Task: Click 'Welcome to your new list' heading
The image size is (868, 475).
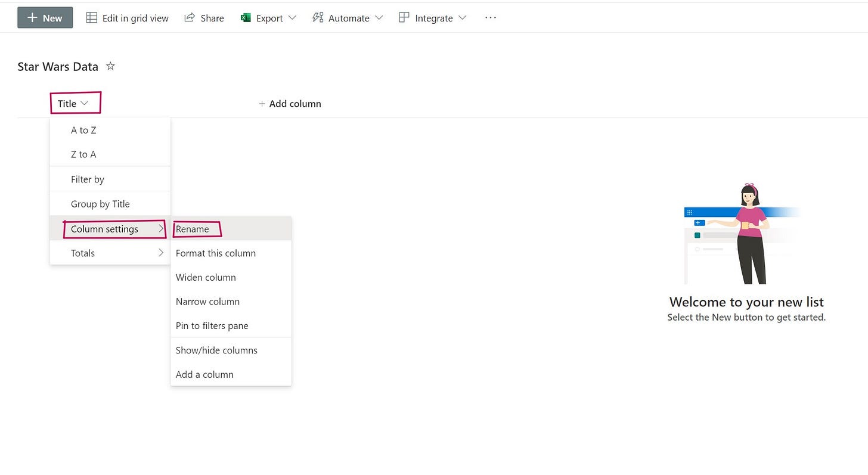Action: click(746, 302)
